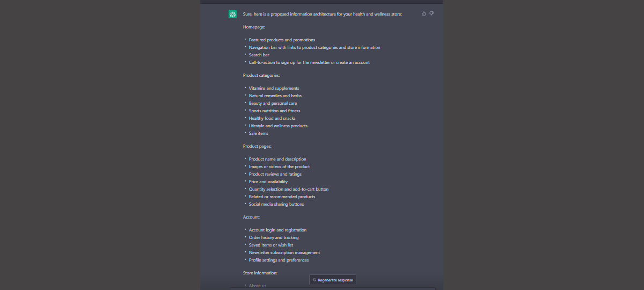Click the Regenerate response button
This screenshot has height=290, width=644.
point(333,280)
